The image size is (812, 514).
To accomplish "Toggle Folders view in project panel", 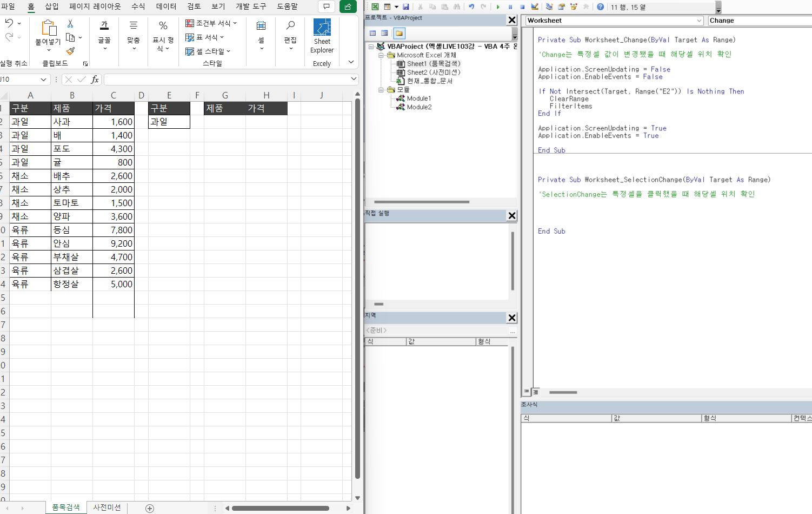I will [399, 33].
